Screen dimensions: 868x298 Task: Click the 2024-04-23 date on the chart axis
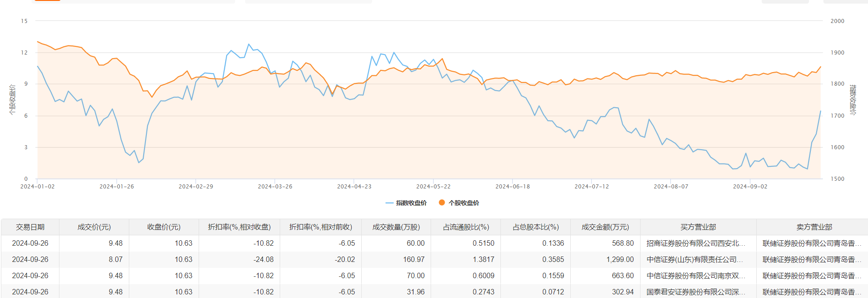[354, 187]
